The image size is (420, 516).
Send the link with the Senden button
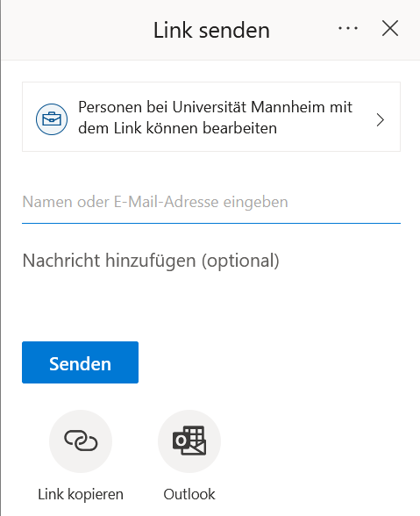click(81, 362)
